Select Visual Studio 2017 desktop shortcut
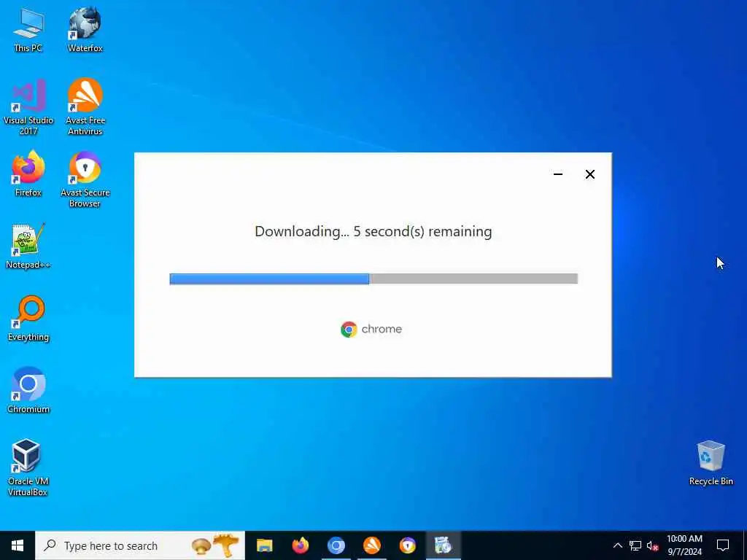Screen dimensions: 747x560 pos(28,107)
